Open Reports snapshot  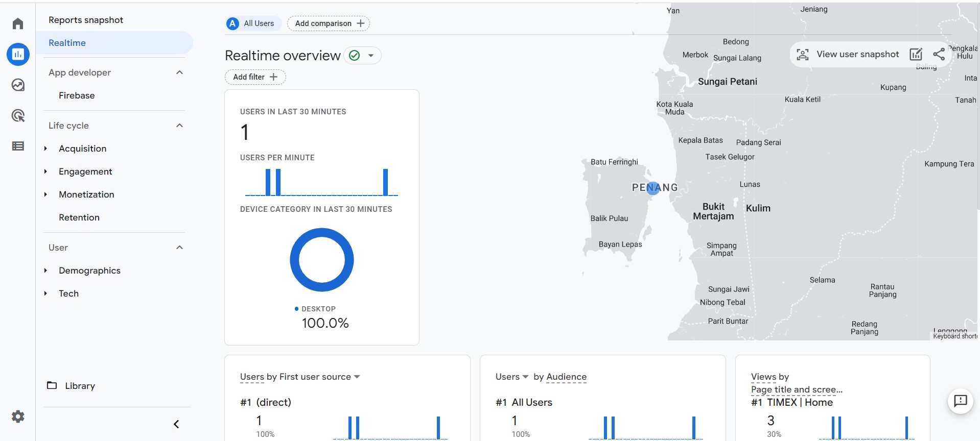click(86, 20)
